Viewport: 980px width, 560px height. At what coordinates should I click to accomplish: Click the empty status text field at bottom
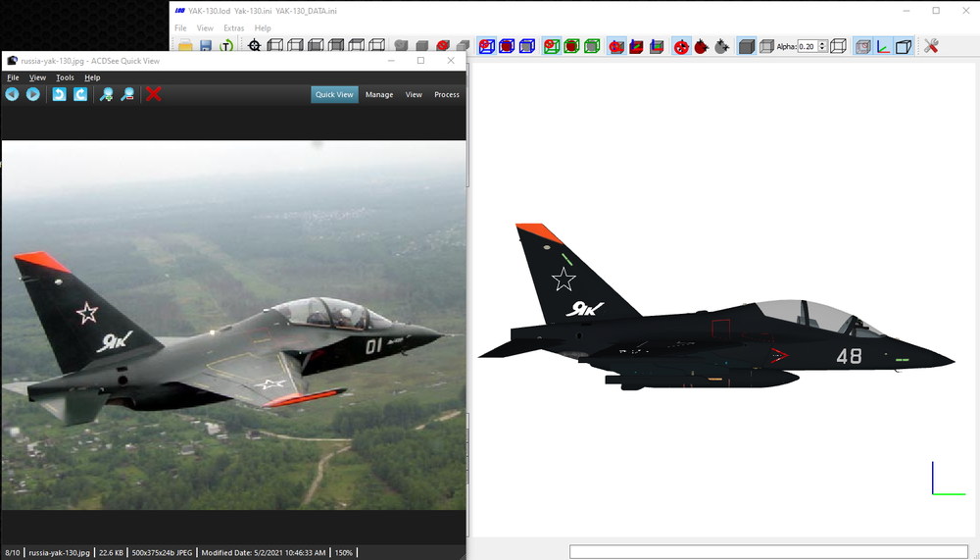click(x=768, y=552)
